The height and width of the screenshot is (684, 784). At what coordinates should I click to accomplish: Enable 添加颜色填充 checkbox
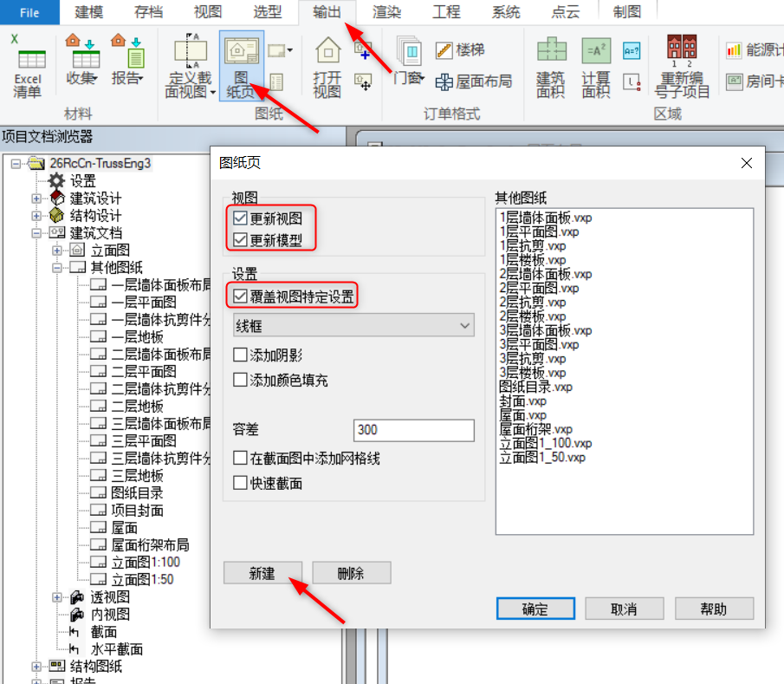pos(240,380)
